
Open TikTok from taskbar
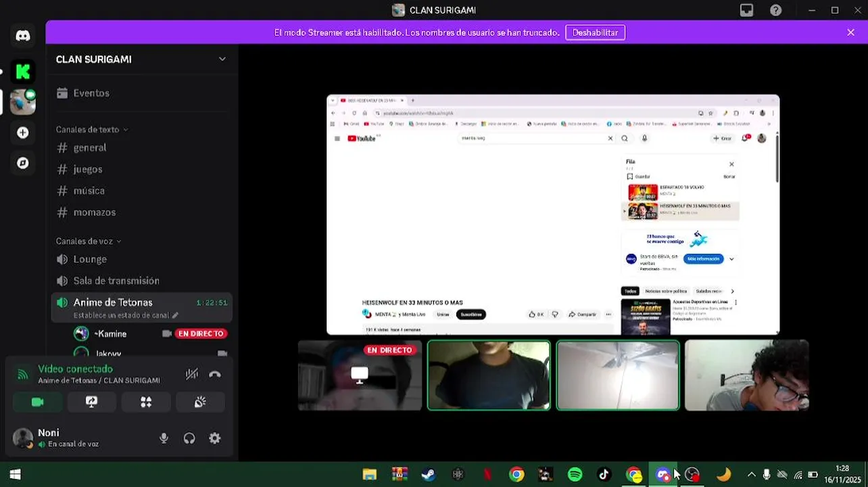[x=604, y=475]
